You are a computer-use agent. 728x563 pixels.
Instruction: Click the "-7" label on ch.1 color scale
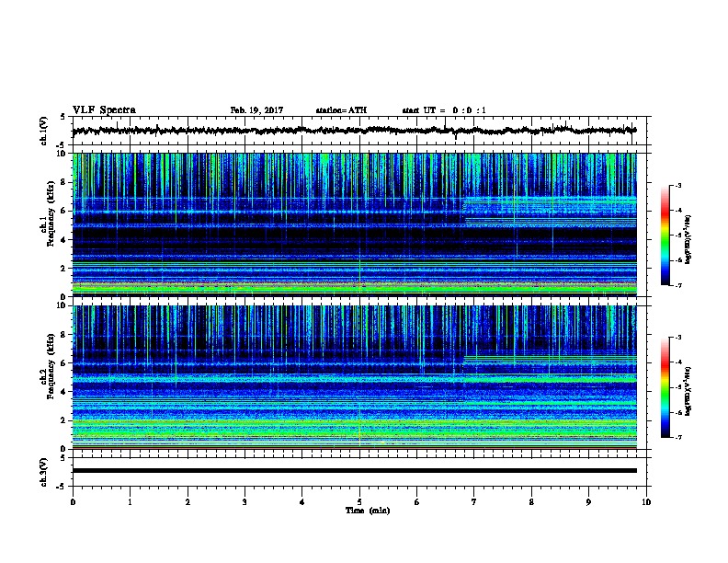(x=678, y=285)
